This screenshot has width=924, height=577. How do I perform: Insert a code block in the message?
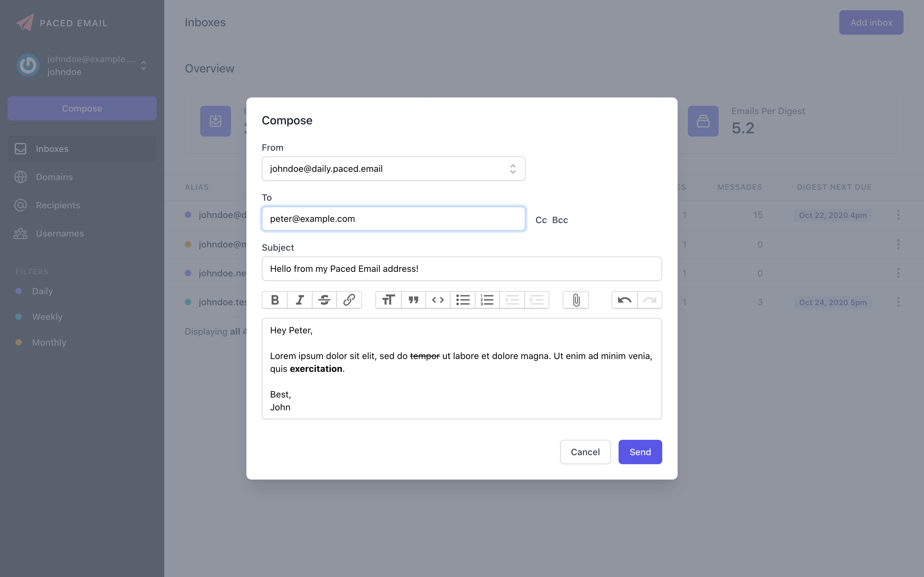tap(438, 300)
